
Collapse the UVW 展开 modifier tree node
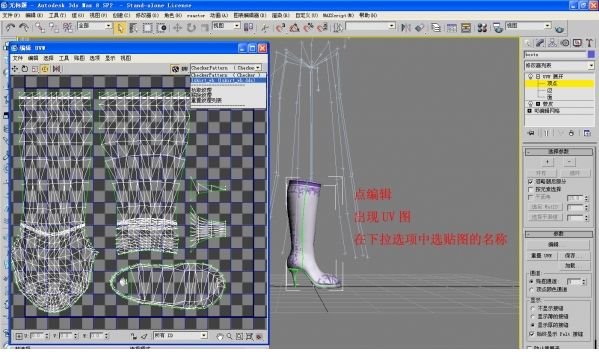[538, 76]
